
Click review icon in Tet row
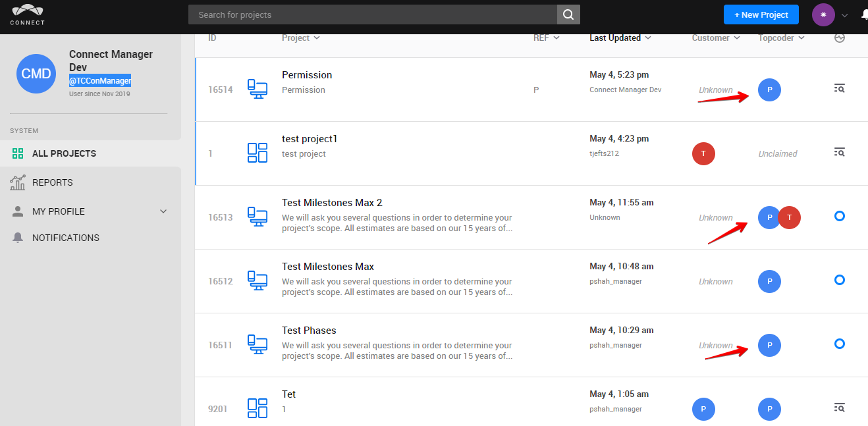[839, 408]
